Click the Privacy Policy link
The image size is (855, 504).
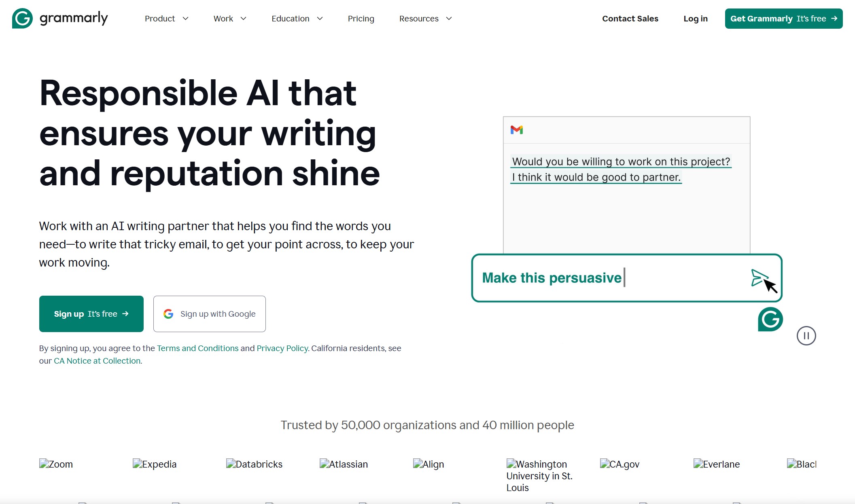(x=282, y=348)
